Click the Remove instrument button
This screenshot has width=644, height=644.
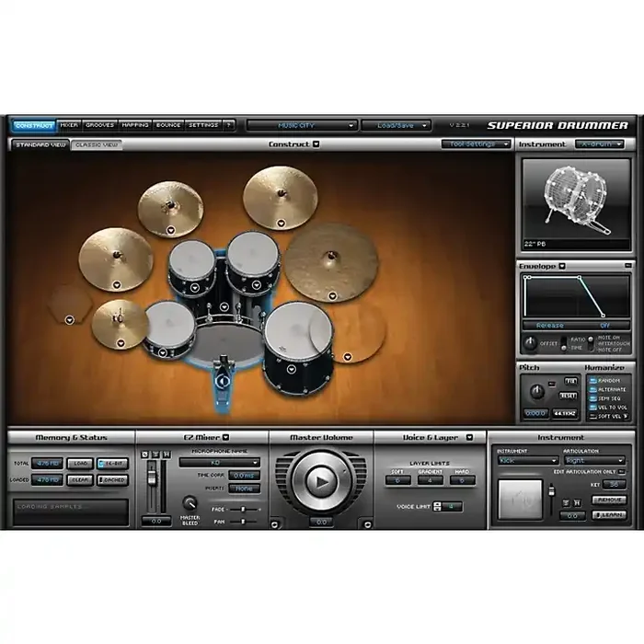609,500
